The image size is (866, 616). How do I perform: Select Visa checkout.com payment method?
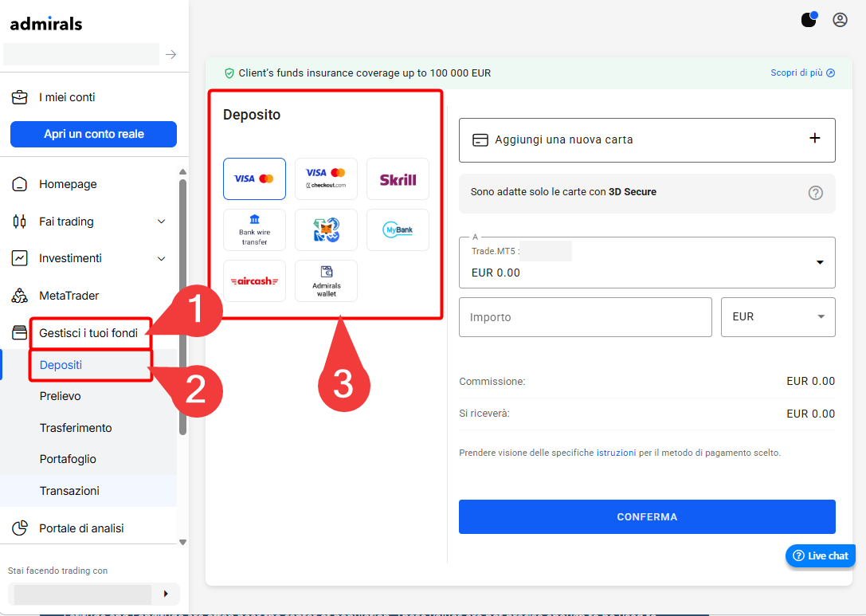[x=326, y=179]
